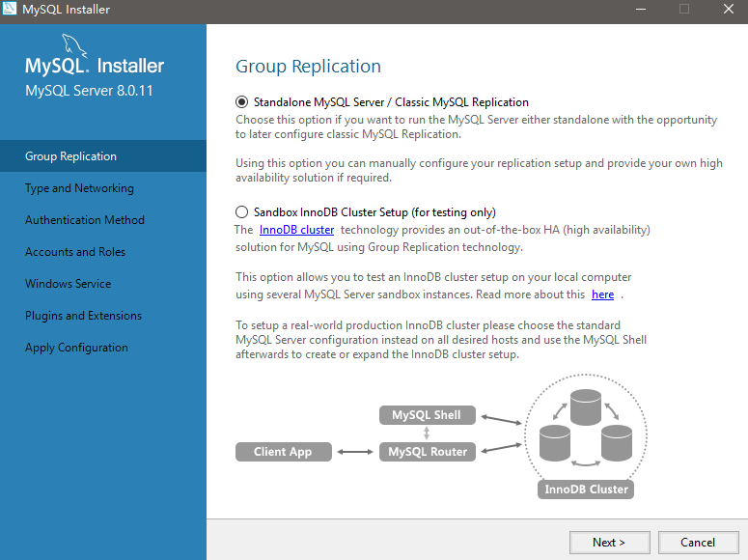Image resolution: width=748 pixels, height=560 pixels.
Task: Click the 'Sandbox InnoDB Cluster Setup (for testing only)' label
Action: pos(374,212)
